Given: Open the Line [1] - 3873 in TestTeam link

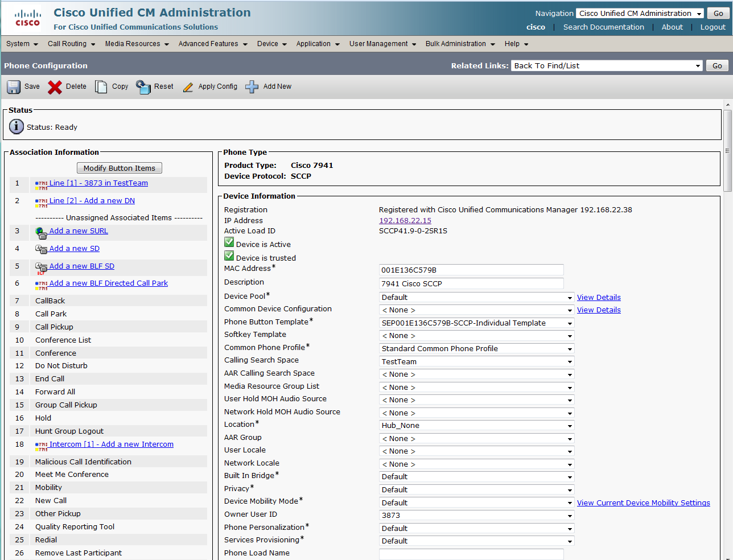Looking at the screenshot, I should pyautogui.click(x=98, y=183).
